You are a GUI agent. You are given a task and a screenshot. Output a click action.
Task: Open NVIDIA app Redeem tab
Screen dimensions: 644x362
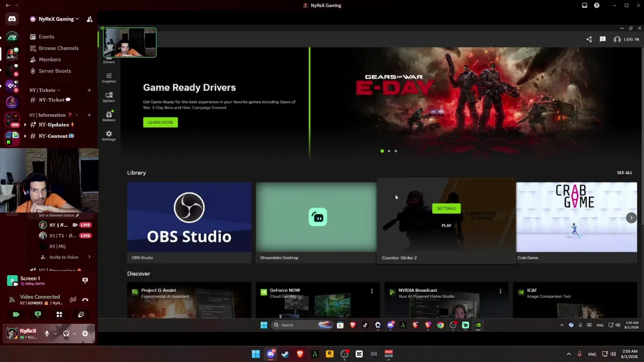pyautogui.click(x=109, y=116)
